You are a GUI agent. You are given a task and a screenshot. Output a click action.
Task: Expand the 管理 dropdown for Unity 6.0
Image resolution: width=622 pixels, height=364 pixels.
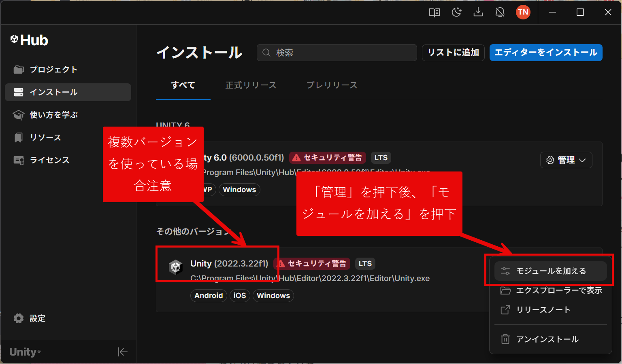click(566, 160)
